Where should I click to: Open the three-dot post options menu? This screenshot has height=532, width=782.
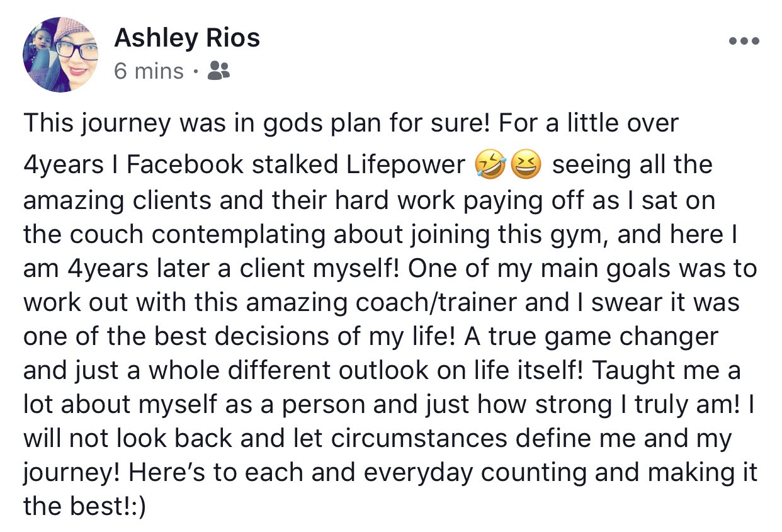[x=744, y=42]
